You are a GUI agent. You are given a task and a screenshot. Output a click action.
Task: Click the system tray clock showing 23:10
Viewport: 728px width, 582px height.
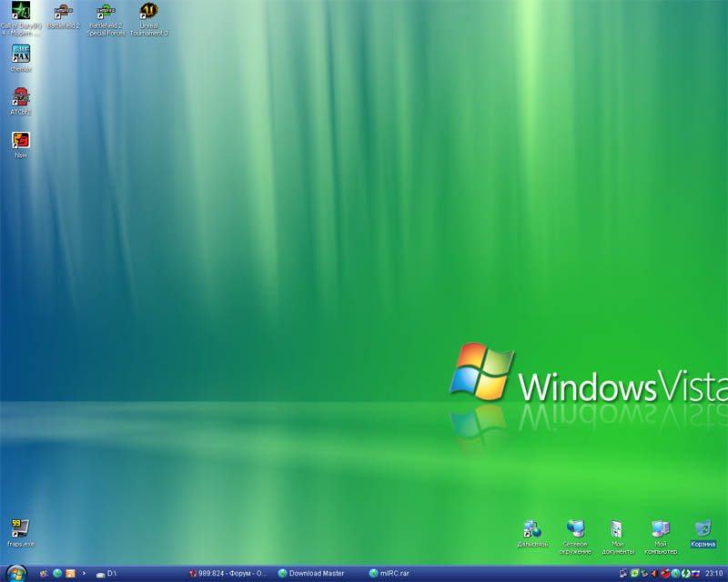pos(714,574)
